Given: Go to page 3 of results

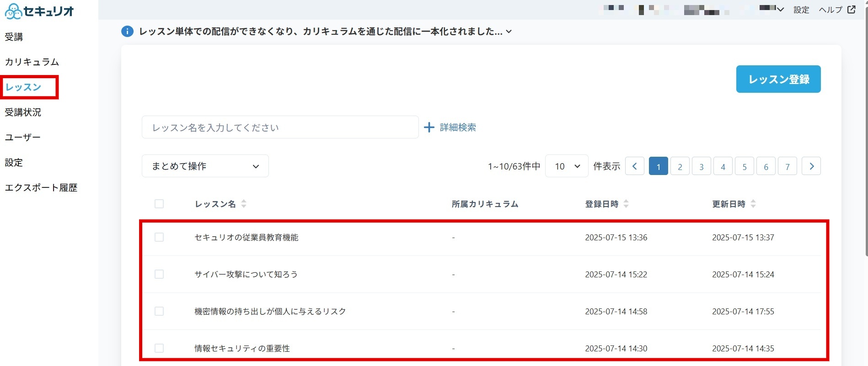Looking at the screenshot, I should 702,166.
